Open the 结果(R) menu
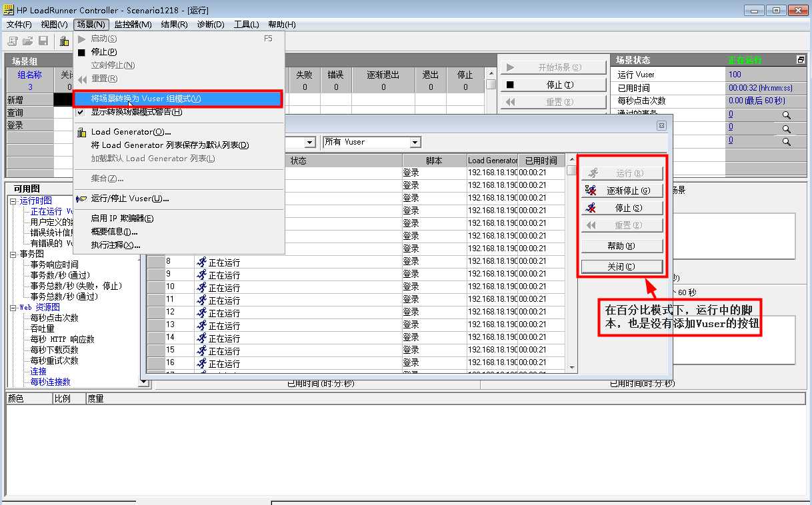This screenshot has width=812, height=505. pyautogui.click(x=175, y=25)
